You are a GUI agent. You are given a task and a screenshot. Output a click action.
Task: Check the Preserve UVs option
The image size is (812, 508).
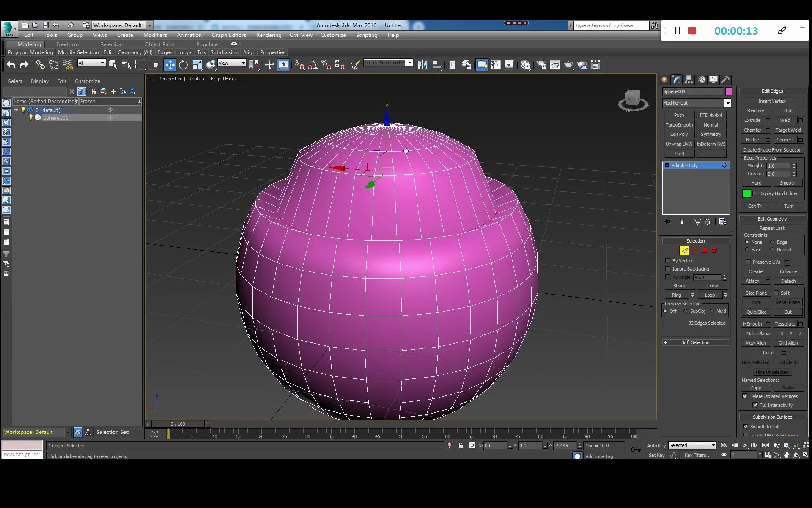748,262
